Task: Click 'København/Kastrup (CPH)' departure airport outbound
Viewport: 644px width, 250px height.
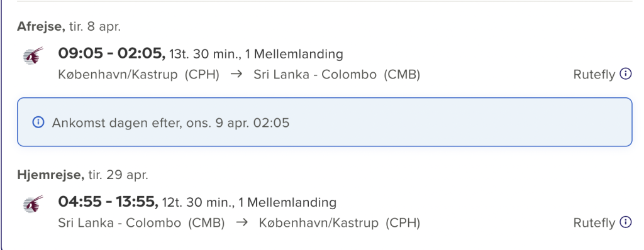Action: [x=139, y=75]
